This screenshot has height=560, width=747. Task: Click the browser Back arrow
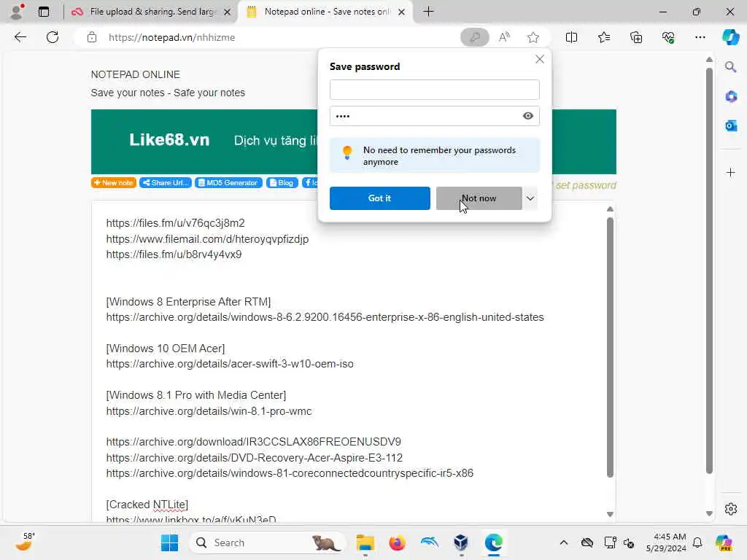(x=20, y=37)
